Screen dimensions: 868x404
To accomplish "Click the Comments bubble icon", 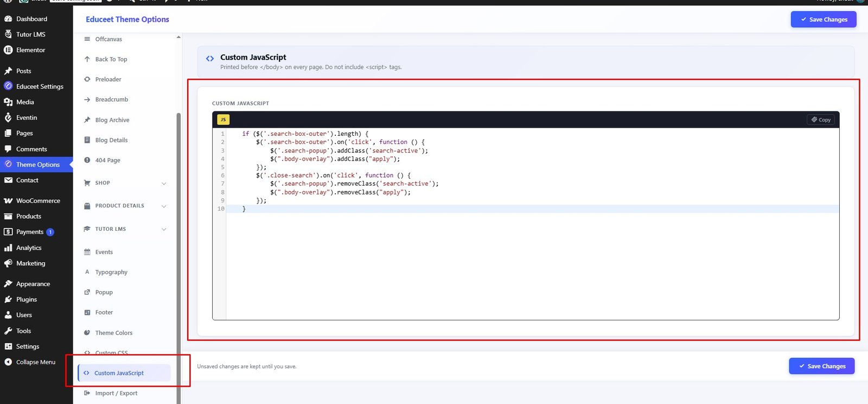I will (x=8, y=149).
